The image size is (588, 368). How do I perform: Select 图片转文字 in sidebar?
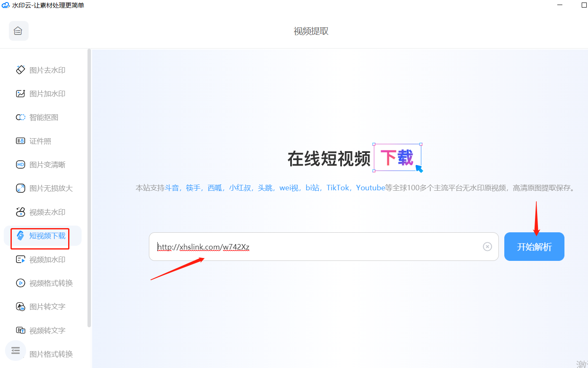point(42,307)
